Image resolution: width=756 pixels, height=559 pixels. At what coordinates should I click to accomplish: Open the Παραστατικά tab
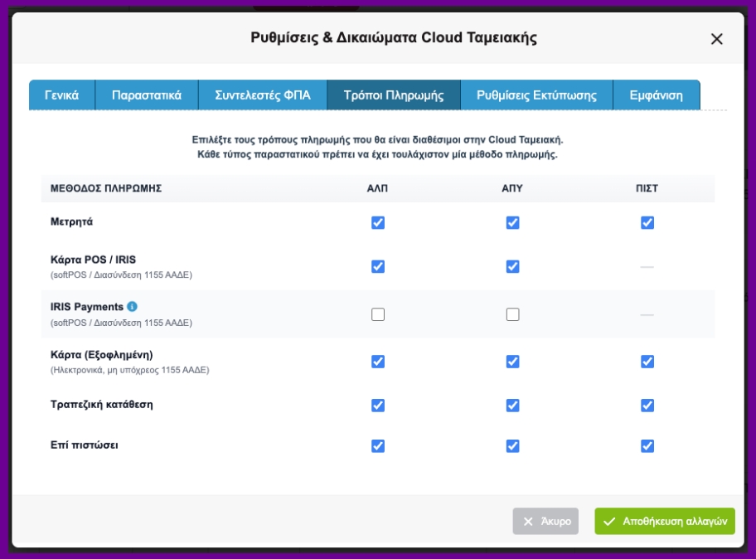147,95
